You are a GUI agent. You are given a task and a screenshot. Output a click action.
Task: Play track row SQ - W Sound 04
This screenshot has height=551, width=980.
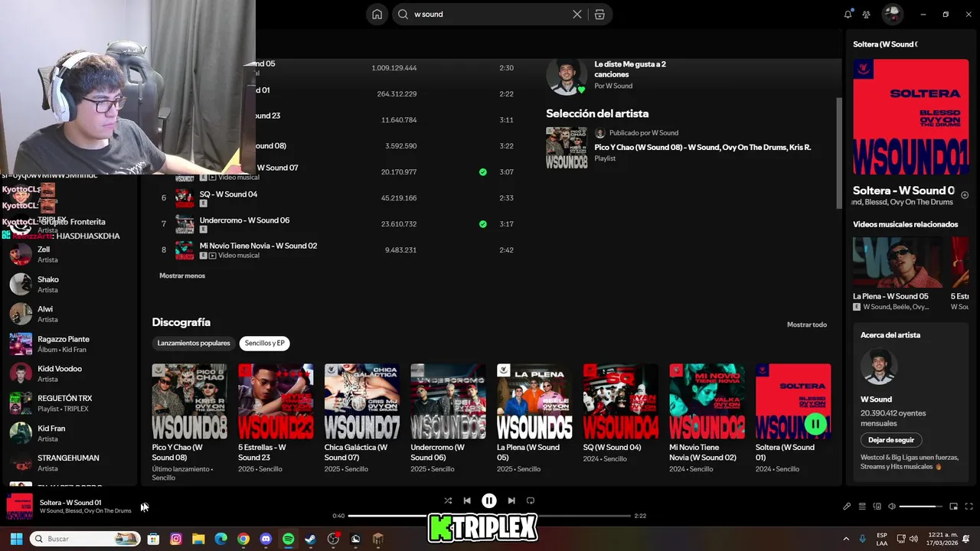click(338, 198)
